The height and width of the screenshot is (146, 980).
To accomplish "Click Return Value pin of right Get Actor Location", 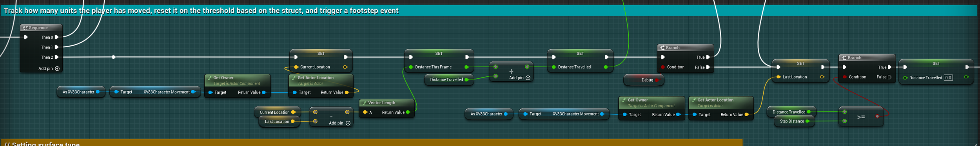I will 746,115.
